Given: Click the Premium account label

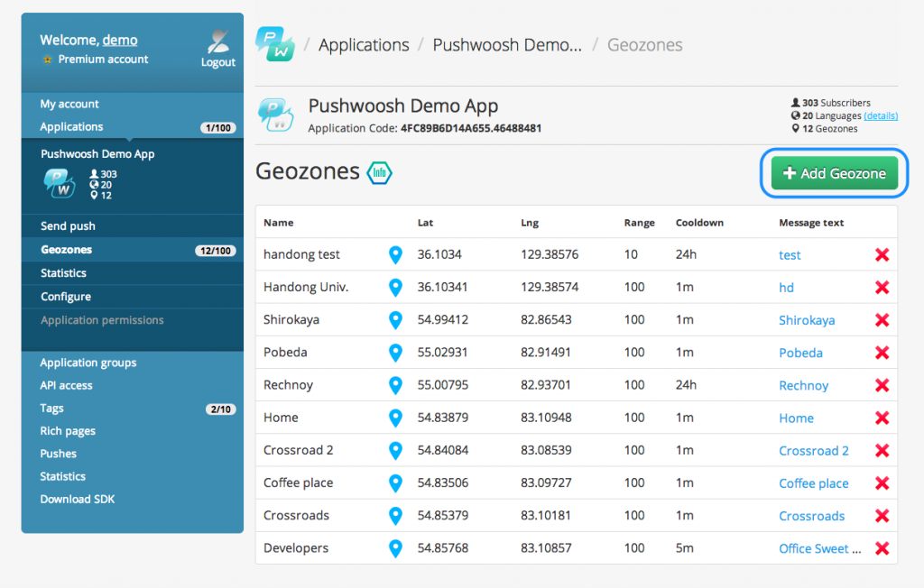Looking at the screenshot, I should (103, 60).
